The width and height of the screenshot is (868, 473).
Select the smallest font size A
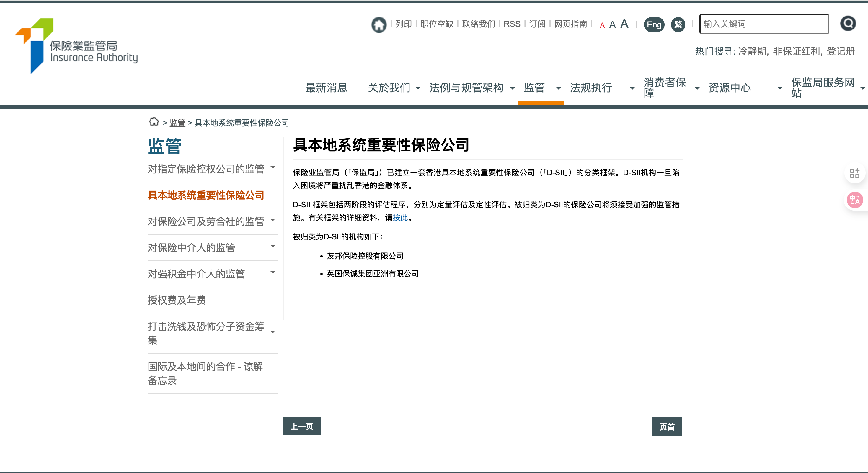click(x=602, y=25)
